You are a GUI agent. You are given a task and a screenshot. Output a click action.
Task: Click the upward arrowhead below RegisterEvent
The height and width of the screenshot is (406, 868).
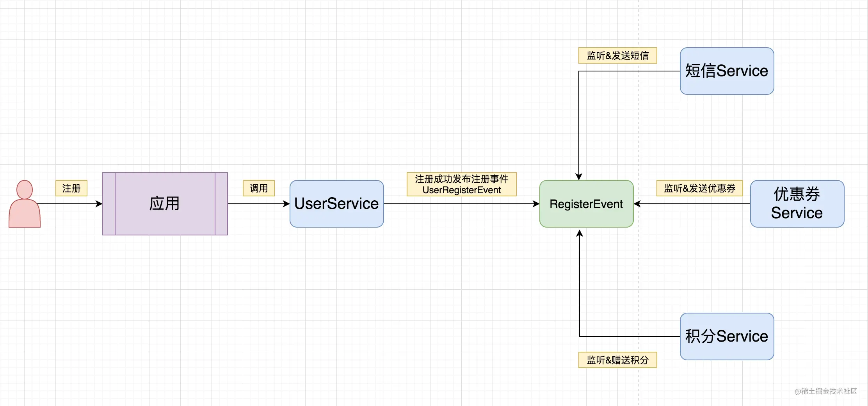click(580, 233)
